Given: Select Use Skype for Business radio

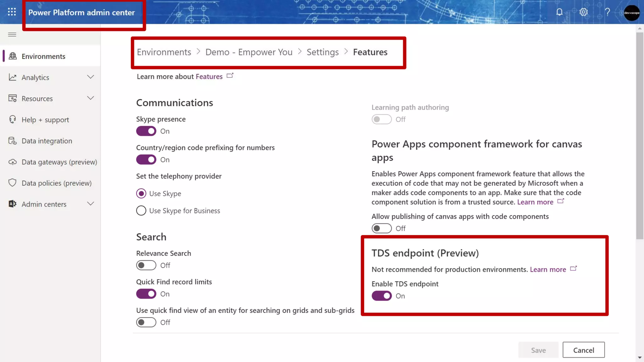Looking at the screenshot, I should (x=141, y=211).
